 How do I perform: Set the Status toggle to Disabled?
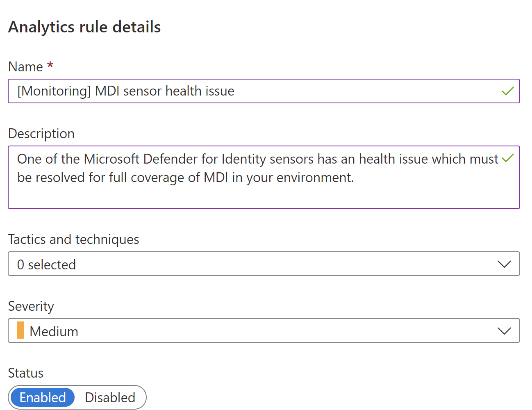(x=110, y=397)
